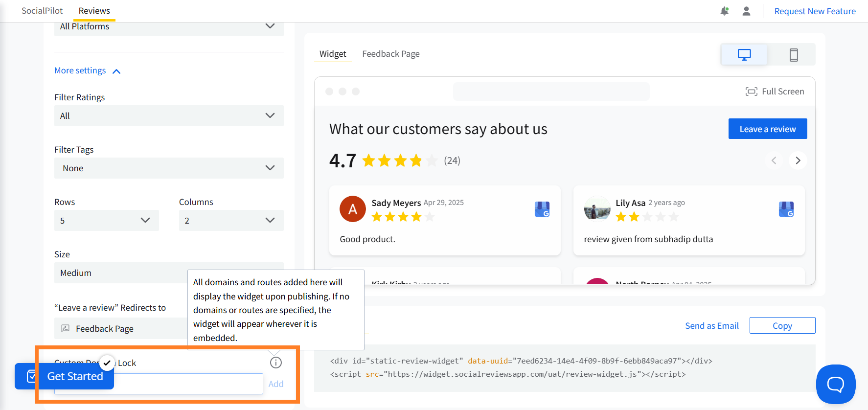Open the Filter Ratings dropdown
868x410 pixels.
pyautogui.click(x=169, y=116)
